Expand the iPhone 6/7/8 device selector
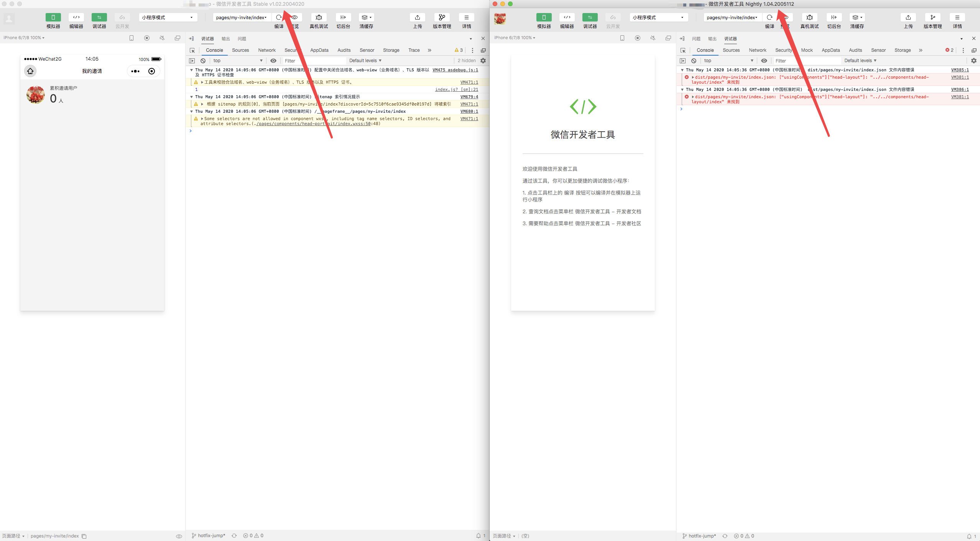Viewport: 980px width, 541px height. tap(24, 38)
